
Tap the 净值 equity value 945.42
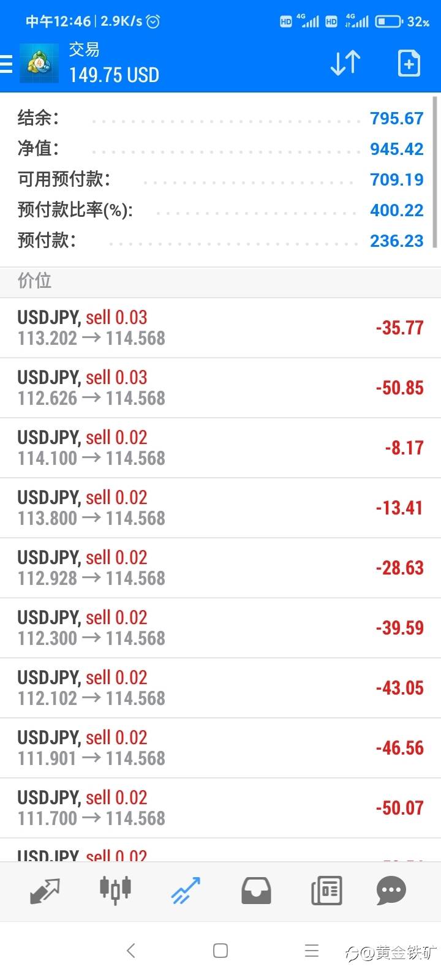(396, 149)
